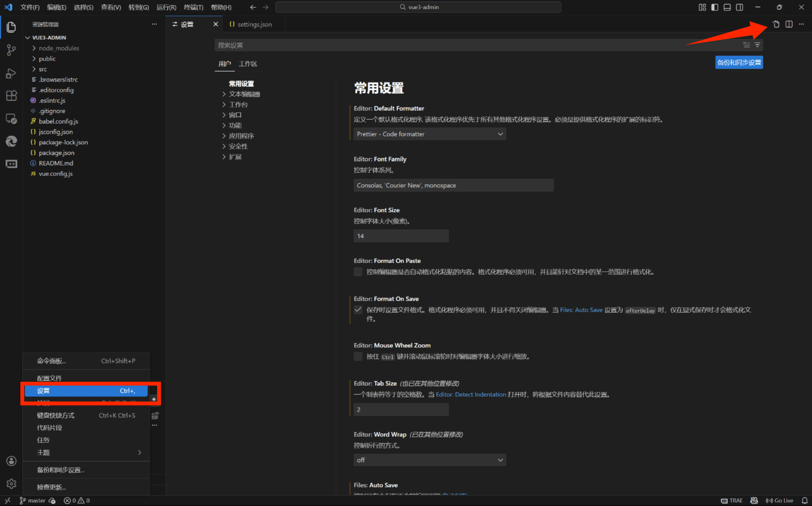This screenshot has width=812, height=506.
Task: Open the Source Control view
Action: tap(11, 50)
